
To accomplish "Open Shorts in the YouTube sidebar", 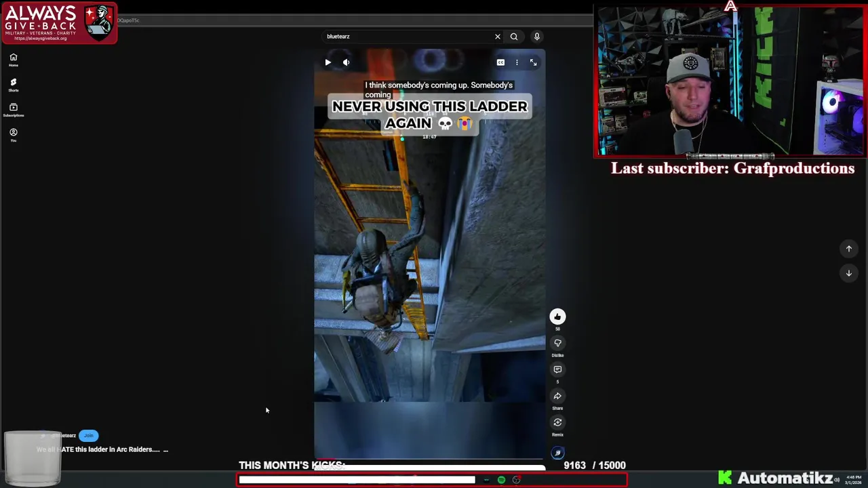I will click(x=13, y=85).
